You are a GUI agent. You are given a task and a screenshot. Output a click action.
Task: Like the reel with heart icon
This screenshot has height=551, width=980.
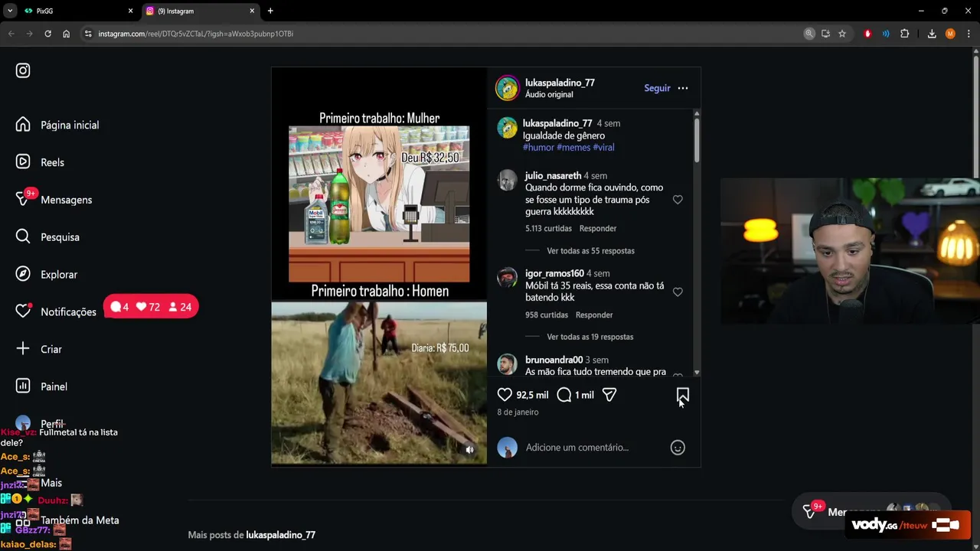click(x=505, y=395)
